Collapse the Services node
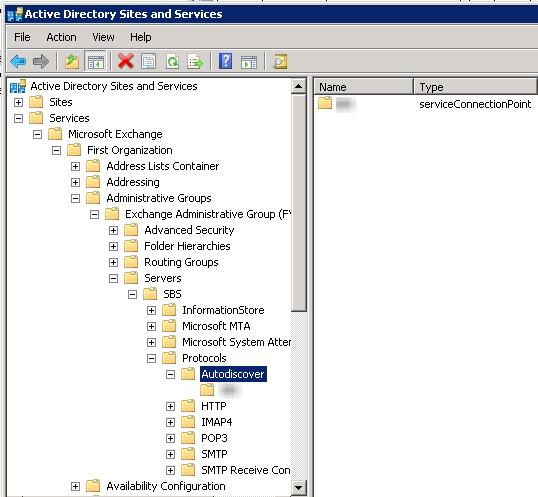Screen dimensions: 538x497 [19, 118]
